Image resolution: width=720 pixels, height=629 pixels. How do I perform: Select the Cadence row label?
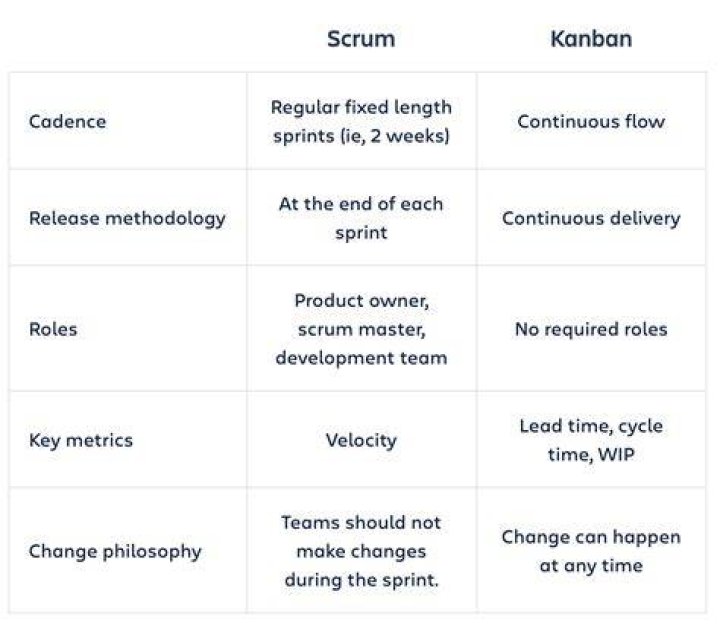point(68,122)
